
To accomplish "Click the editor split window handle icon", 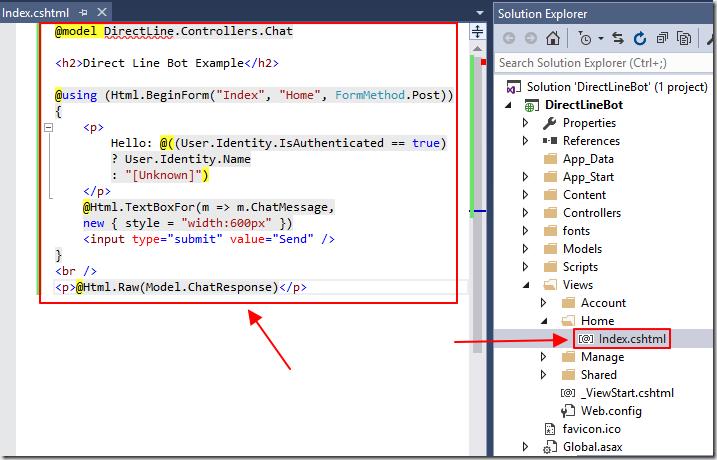I will point(477,32).
